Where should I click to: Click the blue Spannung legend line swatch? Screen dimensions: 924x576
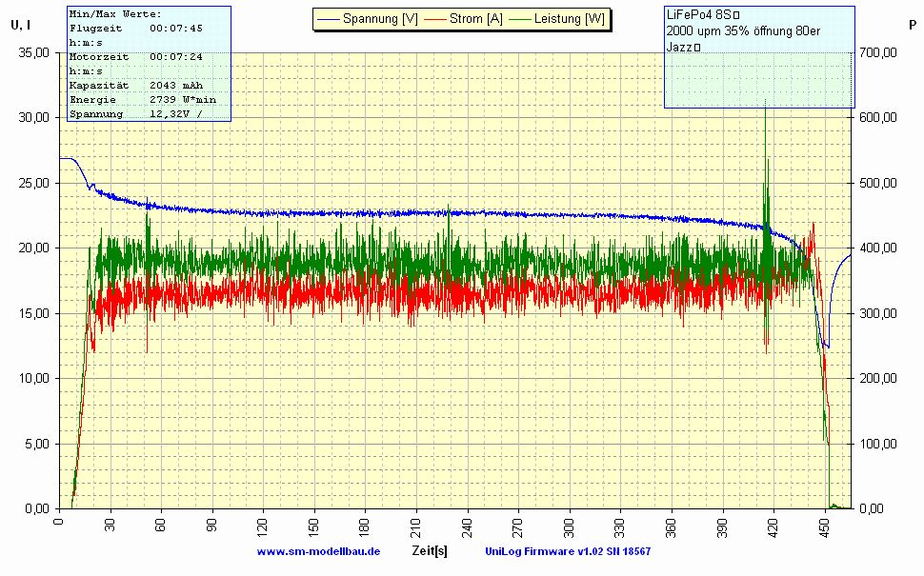(328, 19)
